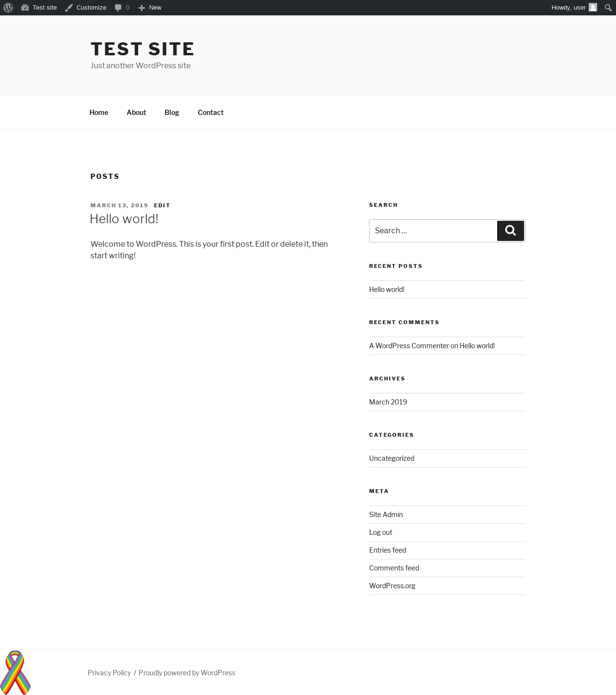Open the About page menu item

pyautogui.click(x=136, y=112)
